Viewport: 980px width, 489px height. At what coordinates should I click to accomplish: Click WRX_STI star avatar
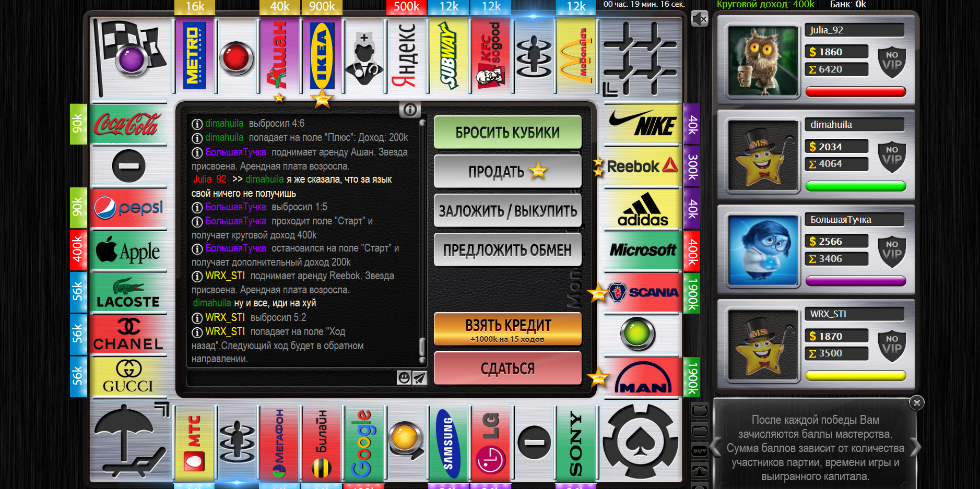[x=763, y=345]
